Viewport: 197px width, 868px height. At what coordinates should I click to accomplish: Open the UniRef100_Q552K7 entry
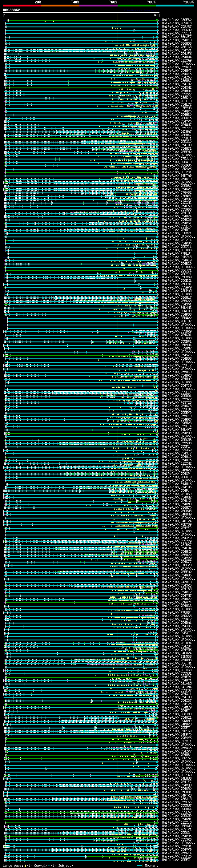click(177, 94)
